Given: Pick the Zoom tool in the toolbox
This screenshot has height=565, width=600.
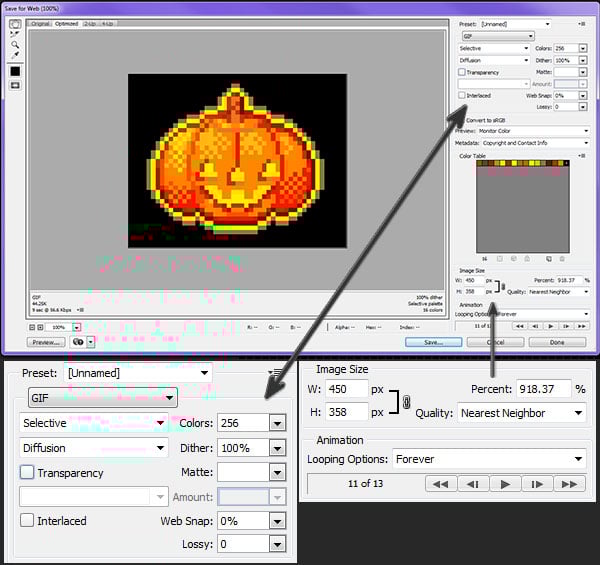Looking at the screenshot, I should (15, 45).
